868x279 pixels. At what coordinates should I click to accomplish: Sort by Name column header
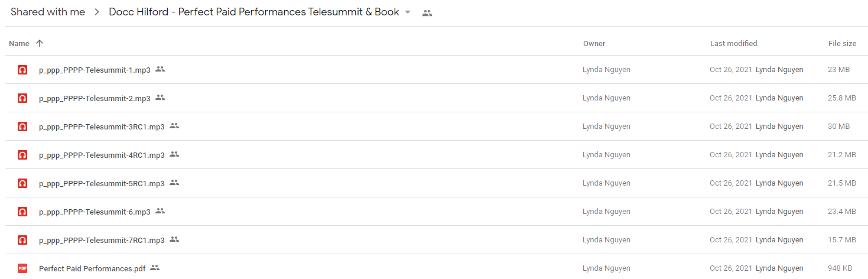19,43
